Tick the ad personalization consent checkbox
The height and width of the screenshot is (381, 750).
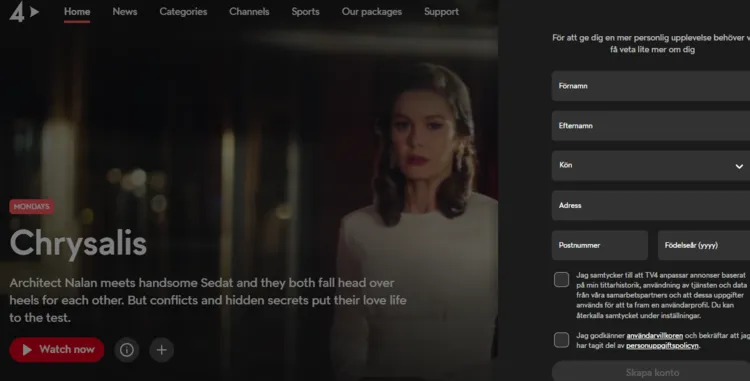coord(562,280)
